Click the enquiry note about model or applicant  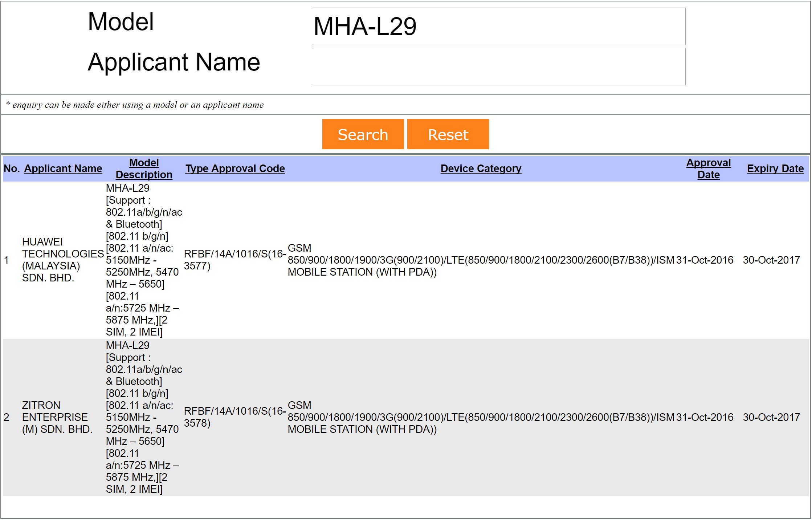click(135, 105)
